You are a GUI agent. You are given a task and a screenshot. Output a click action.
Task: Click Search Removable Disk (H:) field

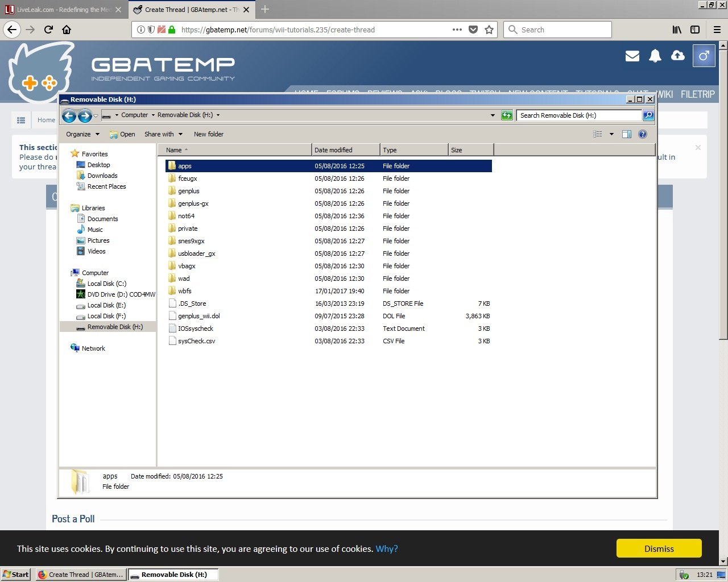[x=579, y=115]
